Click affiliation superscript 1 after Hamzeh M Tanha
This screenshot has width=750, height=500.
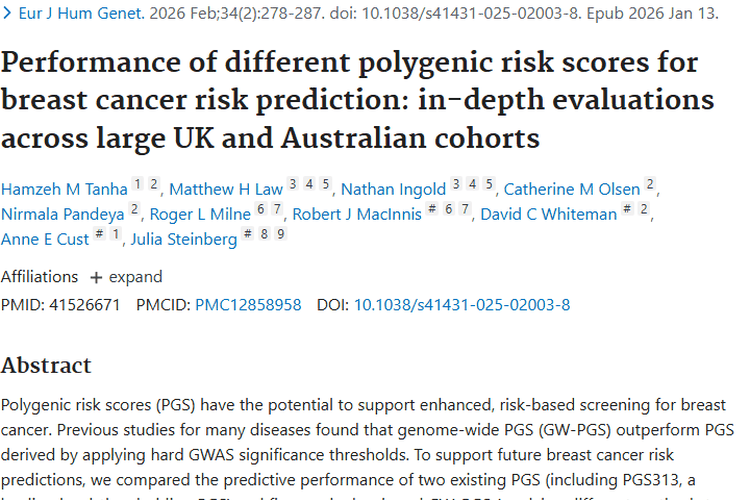click(x=140, y=185)
